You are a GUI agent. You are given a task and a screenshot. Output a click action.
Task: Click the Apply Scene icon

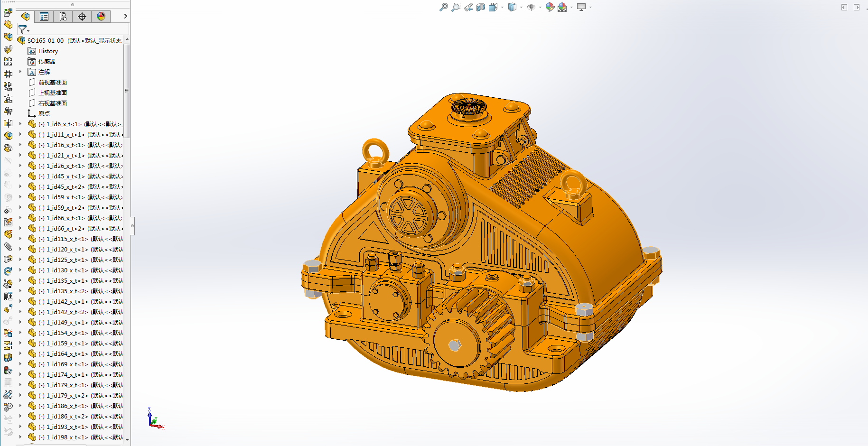click(562, 7)
